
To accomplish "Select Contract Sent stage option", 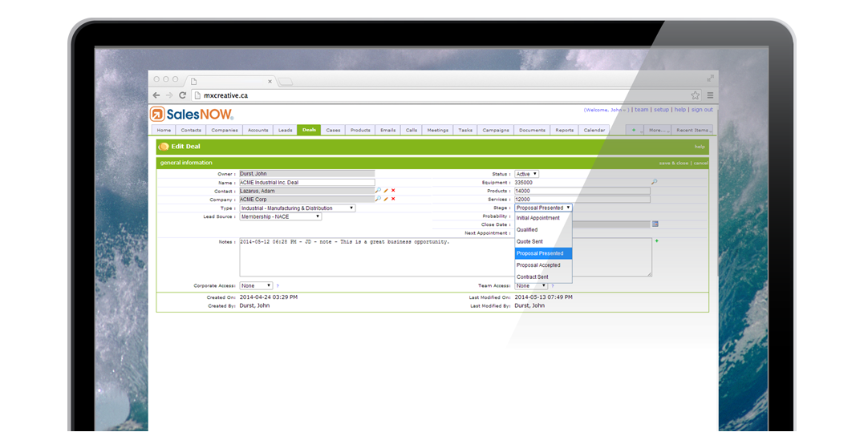I will coord(544,277).
